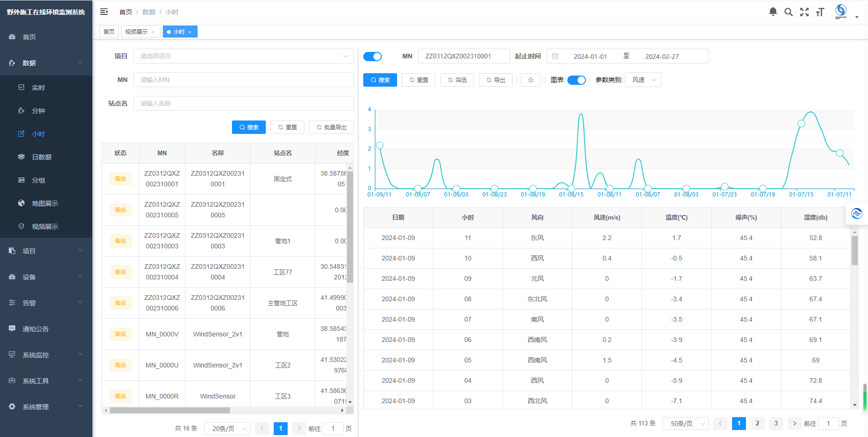Click the search magnifier icon in header
Image resolution: width=868 pixels, height=437 pixels.
[789, 12]
